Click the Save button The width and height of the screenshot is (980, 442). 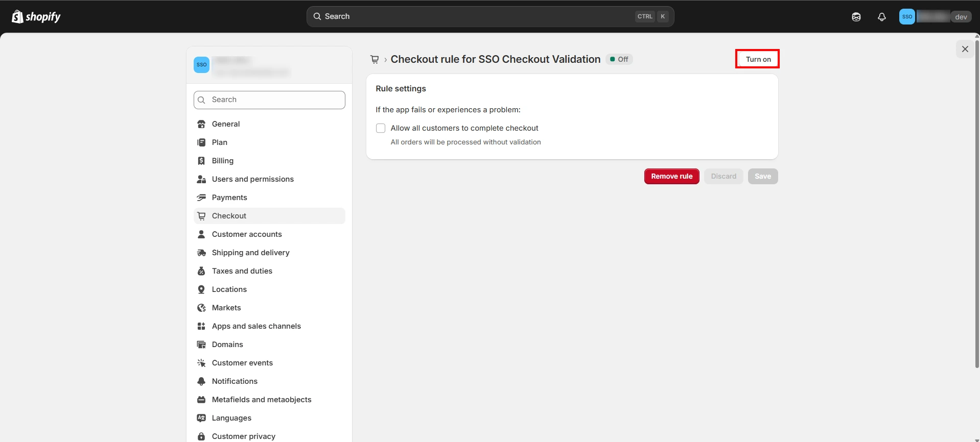coord(763,177)
